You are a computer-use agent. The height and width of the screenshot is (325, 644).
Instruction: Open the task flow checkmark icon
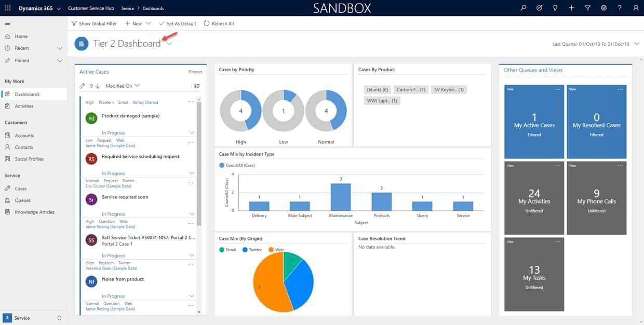tap(540, 8)
